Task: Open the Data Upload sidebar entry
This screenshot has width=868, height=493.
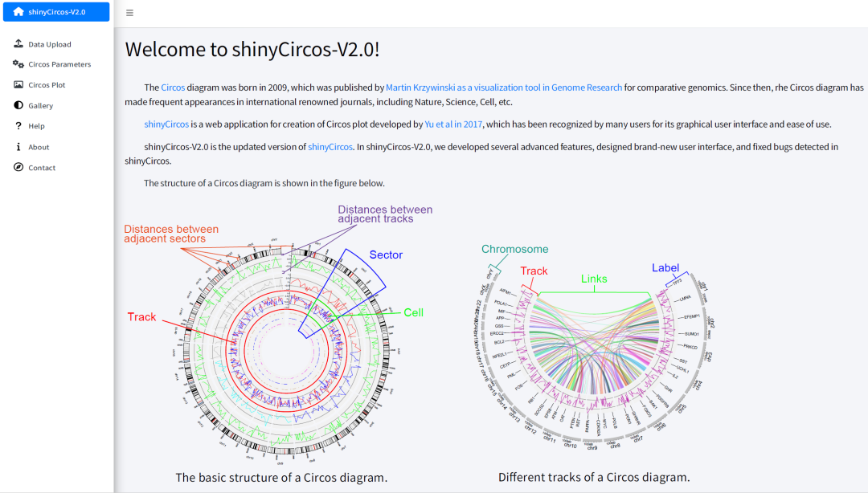Action: [x=48, y=43]
